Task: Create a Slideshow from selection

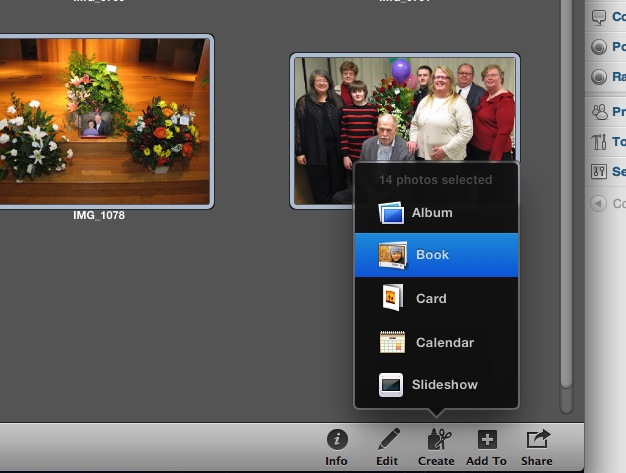Action: click(436, 385)
